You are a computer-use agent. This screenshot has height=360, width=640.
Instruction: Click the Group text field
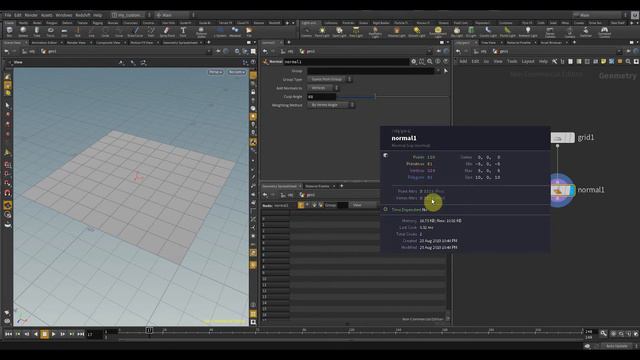[x=371, y=71]
